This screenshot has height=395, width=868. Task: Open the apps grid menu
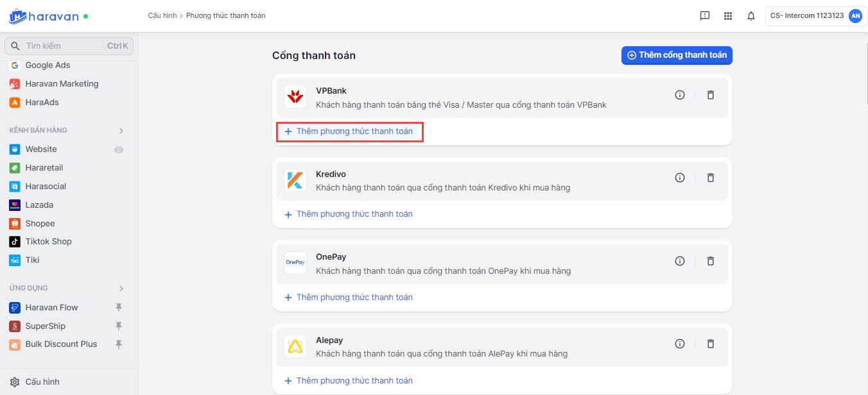coord(727,16)
